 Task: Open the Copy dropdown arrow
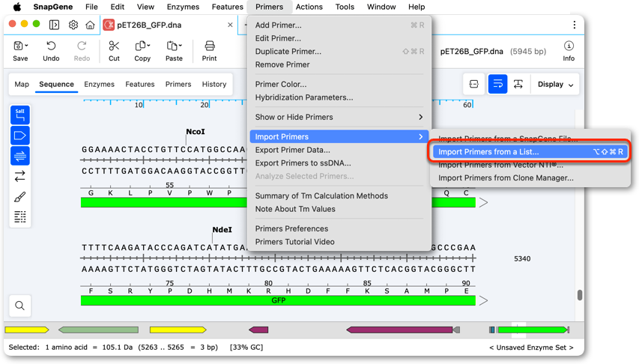(148, 45)
